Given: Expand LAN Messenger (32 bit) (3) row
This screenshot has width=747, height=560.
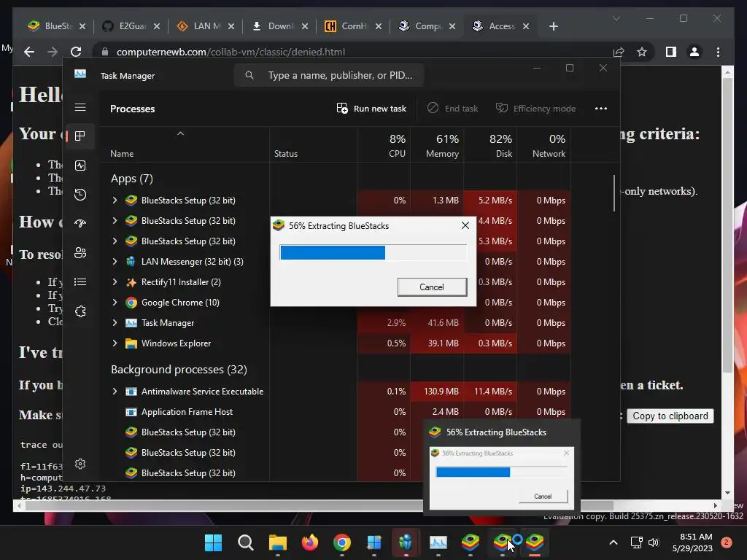Looking at the screenshot, I should [x=115, y=262].
